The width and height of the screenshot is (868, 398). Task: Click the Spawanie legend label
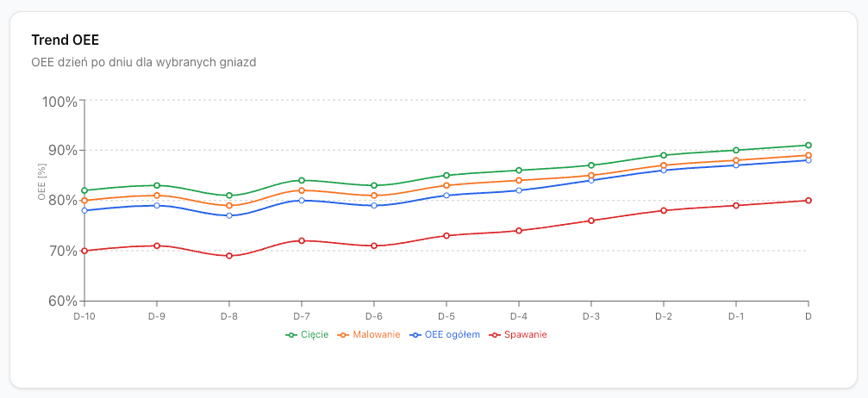click(x=525, y=334)
